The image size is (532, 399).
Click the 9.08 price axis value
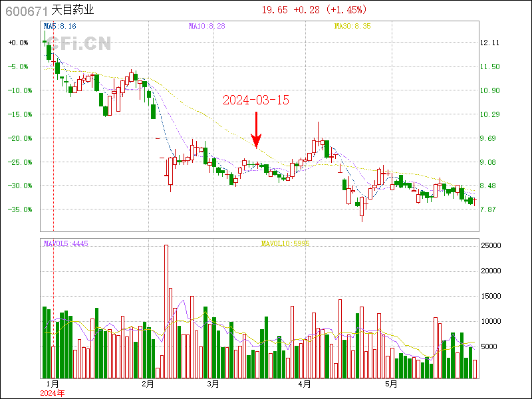[x=487, y=162]
